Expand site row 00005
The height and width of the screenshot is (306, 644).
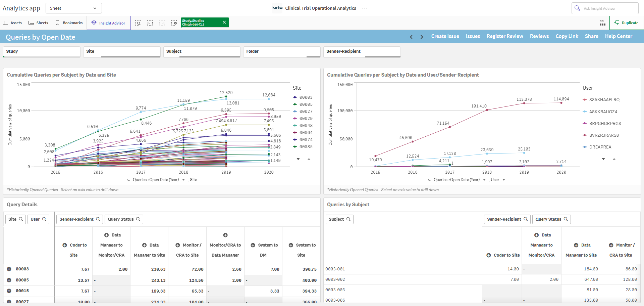9,280
